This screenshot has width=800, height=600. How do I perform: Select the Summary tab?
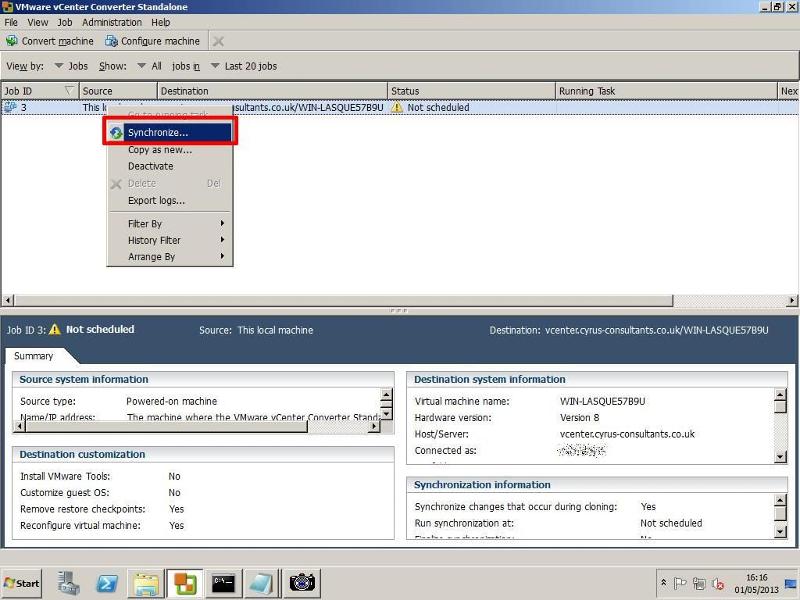click(x=34, y=356)
